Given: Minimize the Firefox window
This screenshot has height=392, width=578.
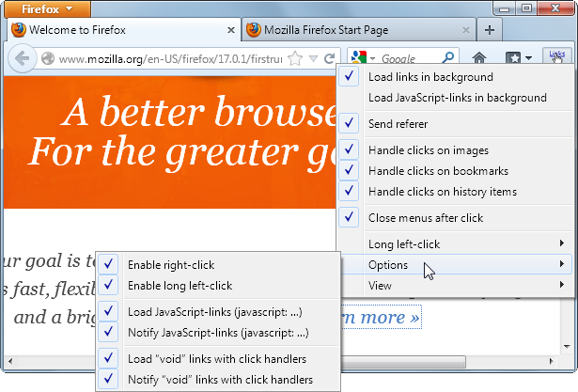Looking at the screenshot, I should pyautogui.click(x=505, y=8).
